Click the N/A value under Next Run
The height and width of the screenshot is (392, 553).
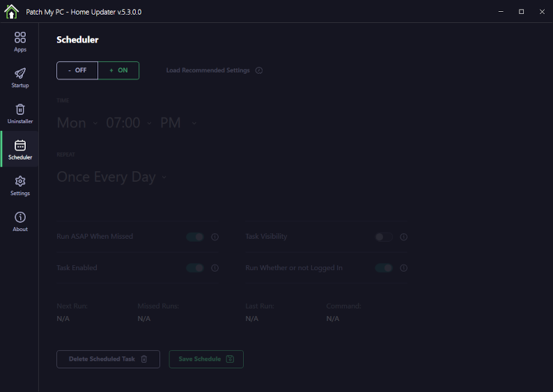(x=63, y=319)
